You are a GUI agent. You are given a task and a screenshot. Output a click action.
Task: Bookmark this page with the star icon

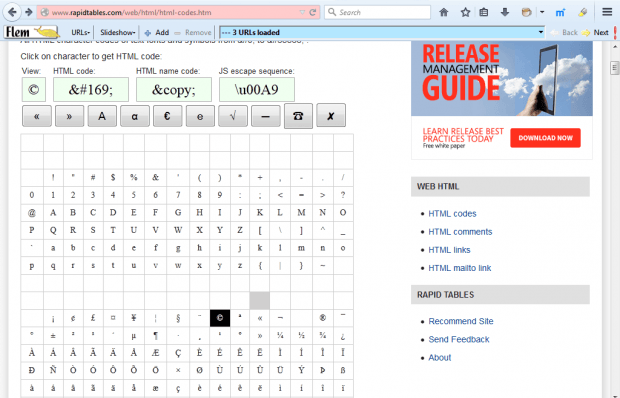pos(465,12)
